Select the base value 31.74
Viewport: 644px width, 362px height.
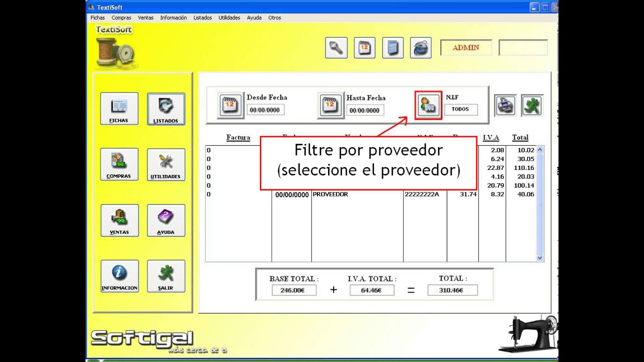pyautogui.click(x=468, y=195)
